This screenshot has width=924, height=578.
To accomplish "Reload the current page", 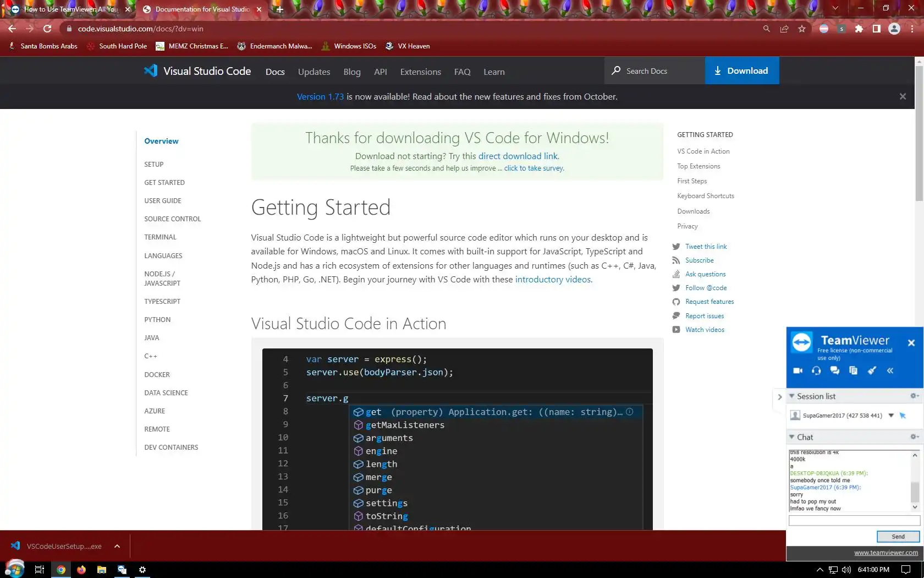I will click(x=47, y=29).
